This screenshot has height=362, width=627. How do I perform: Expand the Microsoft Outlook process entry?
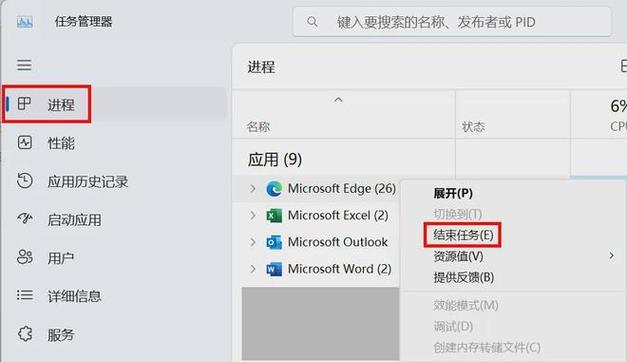coord(252,242)
